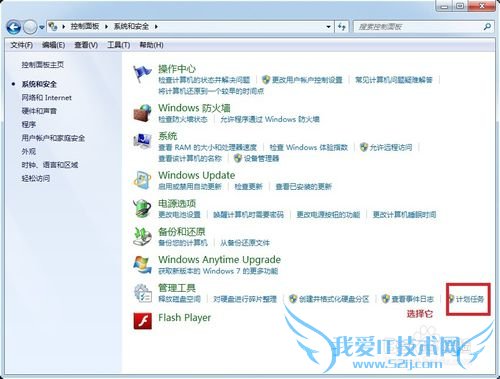This screenshot has height=379, width=500.
Task: Click the Control Panel icon in address bar
Action: pos(53,26)
